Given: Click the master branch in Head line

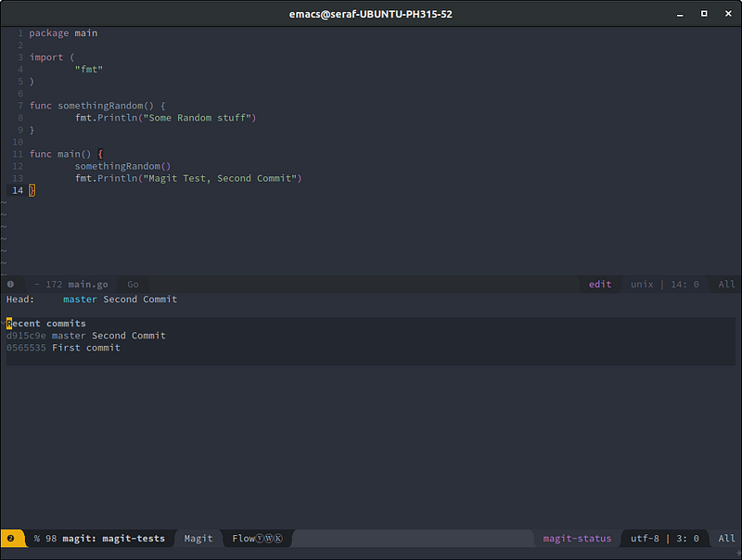Looking at the screenshot, I should click(80, 299).
